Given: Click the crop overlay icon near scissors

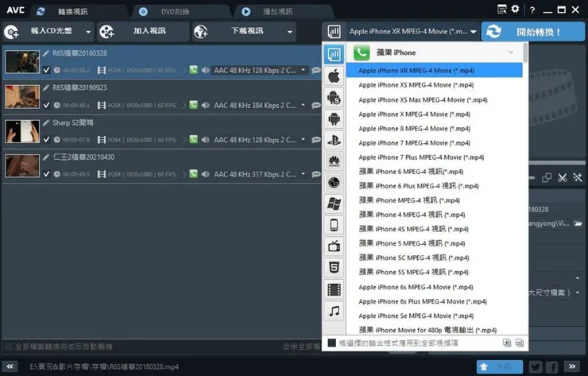Looking at the screenshot, I should tap(547, 177).
